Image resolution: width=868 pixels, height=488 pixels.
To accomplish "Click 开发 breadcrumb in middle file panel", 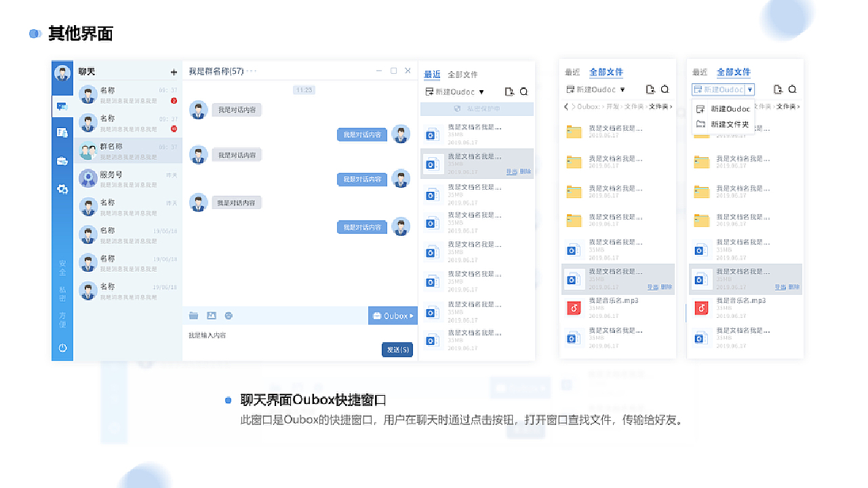I will click(612, 106).
